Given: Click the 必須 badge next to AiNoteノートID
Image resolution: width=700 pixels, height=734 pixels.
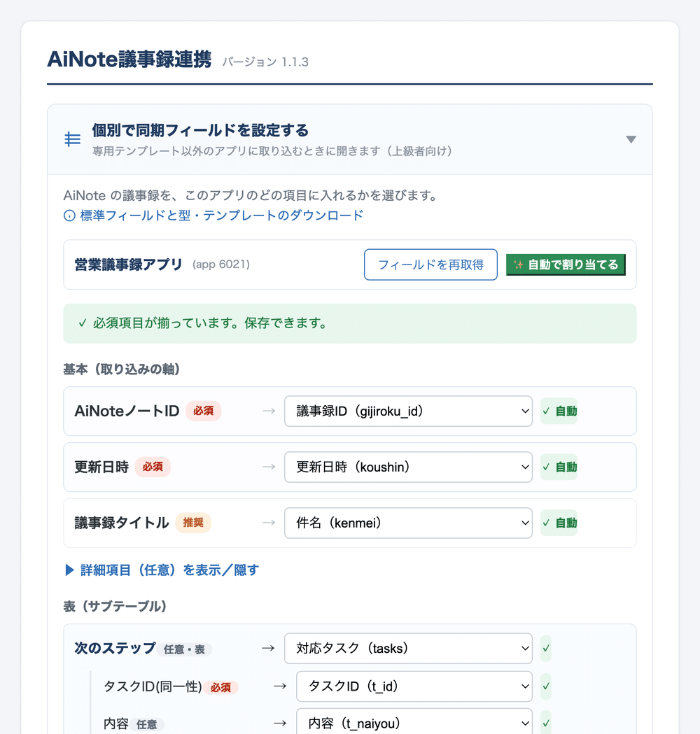Looking at the screenshot, I should click(x=203, y=411).
